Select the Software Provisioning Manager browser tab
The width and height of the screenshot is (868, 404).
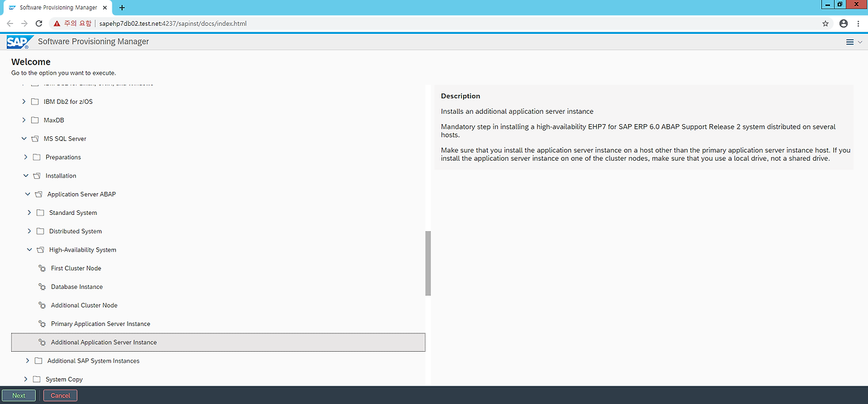coord(56,7)
